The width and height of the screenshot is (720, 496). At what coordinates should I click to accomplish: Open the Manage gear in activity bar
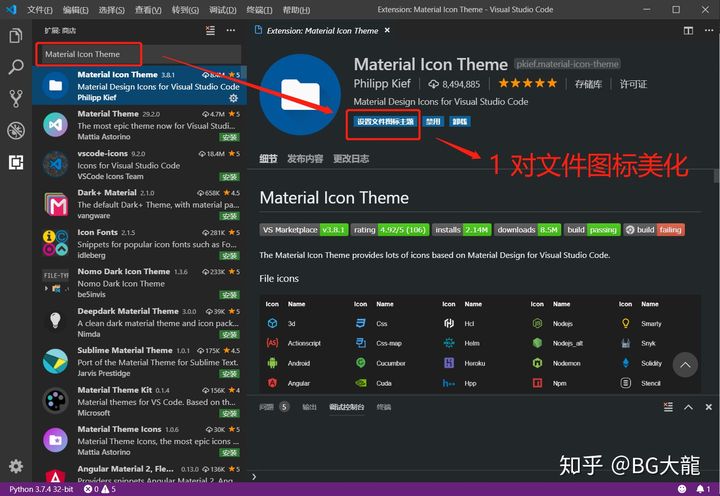point(16,466)
